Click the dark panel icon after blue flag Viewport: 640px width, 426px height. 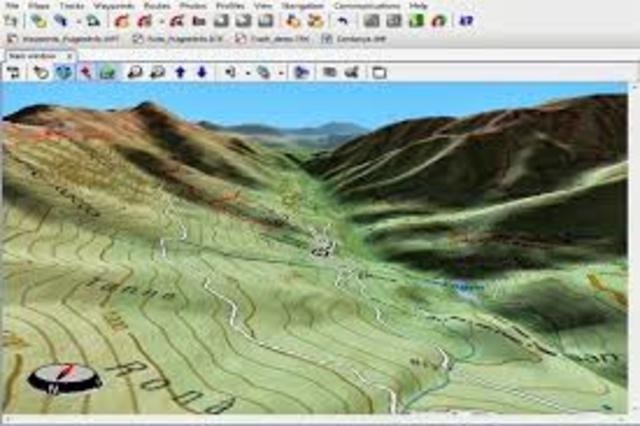click(x=329, y=73)
